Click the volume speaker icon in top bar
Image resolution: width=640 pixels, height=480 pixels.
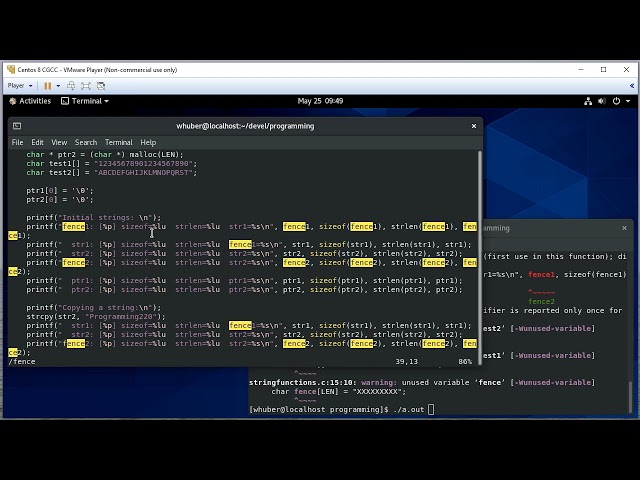(x=602, y=101)
